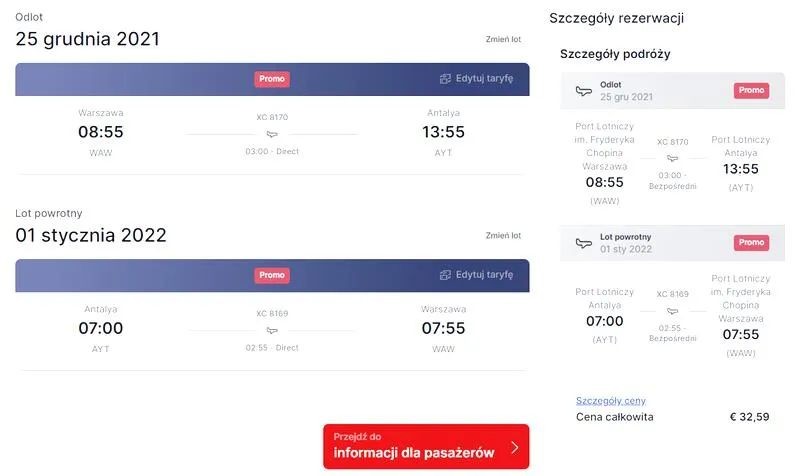
Task: Proceed to informacji dla pasażerów
Action: pos(426,446)
